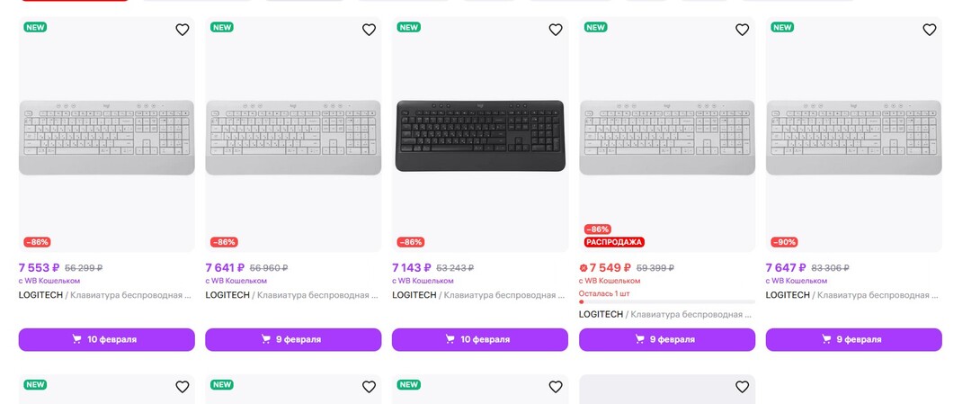
Task: Add the 7 553 ₽ keyboard to favorites
Action: [x=182, y=30]
